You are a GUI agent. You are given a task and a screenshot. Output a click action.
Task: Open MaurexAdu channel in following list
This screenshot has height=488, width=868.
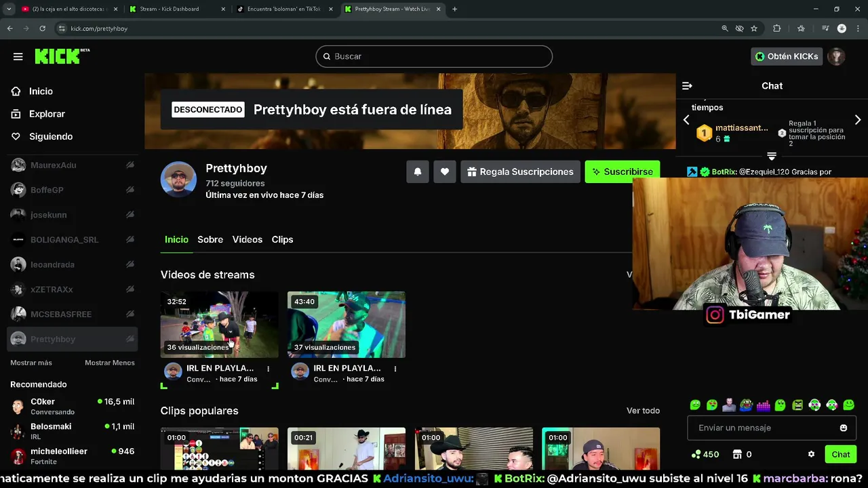tap(73, 165)
